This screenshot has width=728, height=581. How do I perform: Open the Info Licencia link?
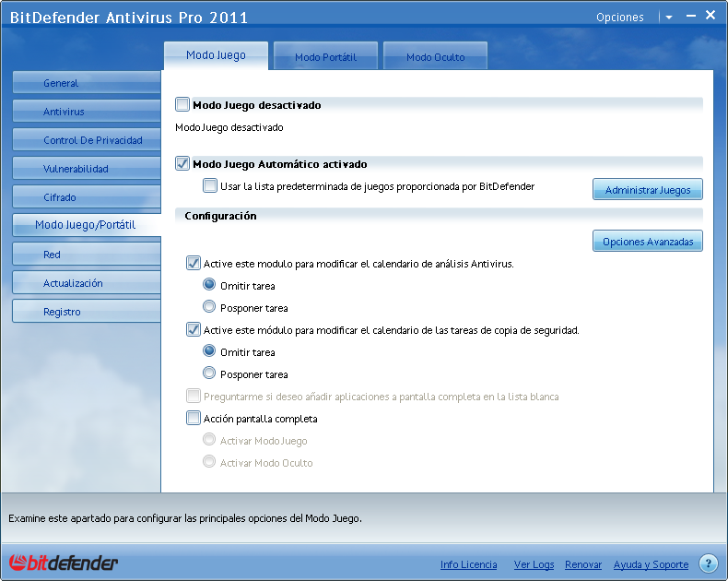point(468,564)
